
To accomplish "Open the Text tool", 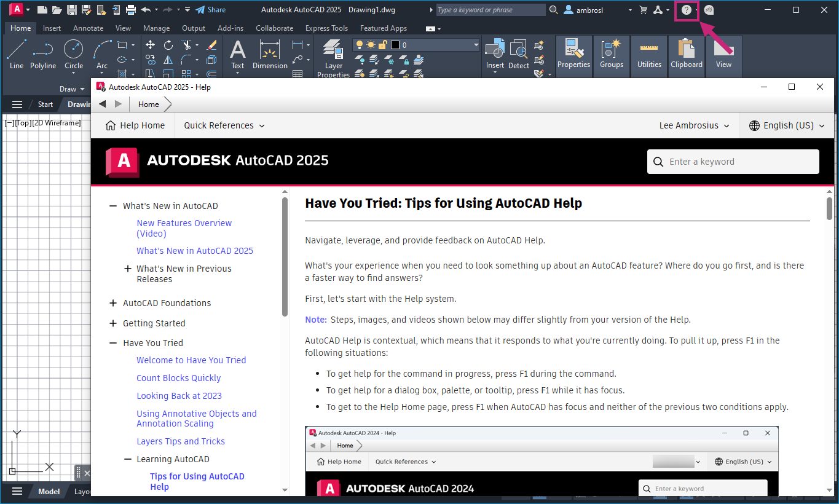I will [237, 54].
